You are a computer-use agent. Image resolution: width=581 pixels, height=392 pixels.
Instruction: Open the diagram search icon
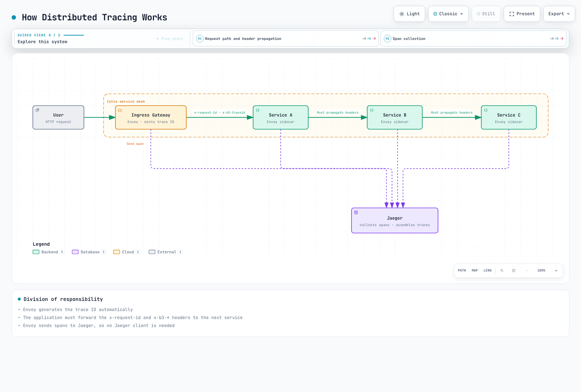point(502,270)
